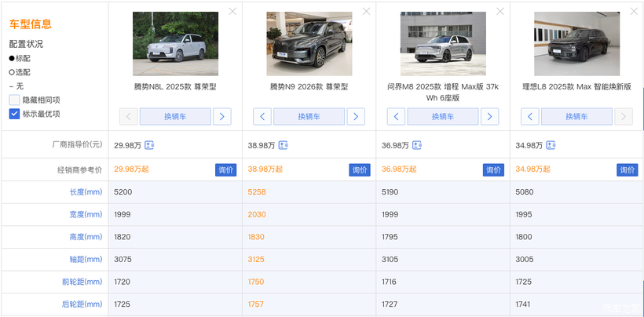644x317 pixels.
Task: Click next arrow under 问界M8
Action: pyautogui.click(x=489, y=116)
